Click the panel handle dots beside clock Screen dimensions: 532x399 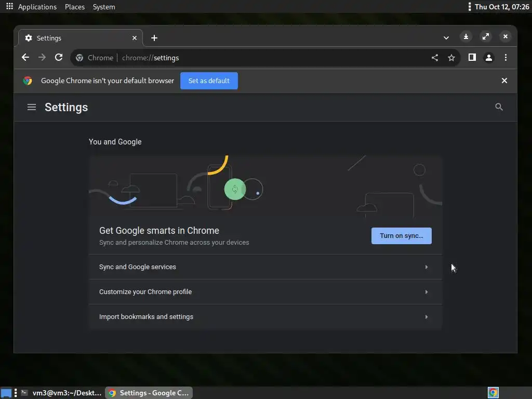[470, 7]
